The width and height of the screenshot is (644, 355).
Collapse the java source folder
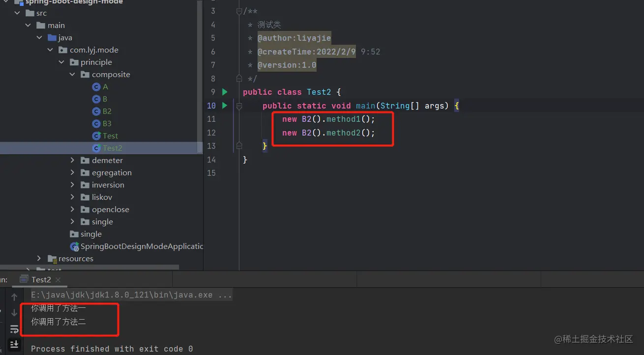click(x=39, y=38)
